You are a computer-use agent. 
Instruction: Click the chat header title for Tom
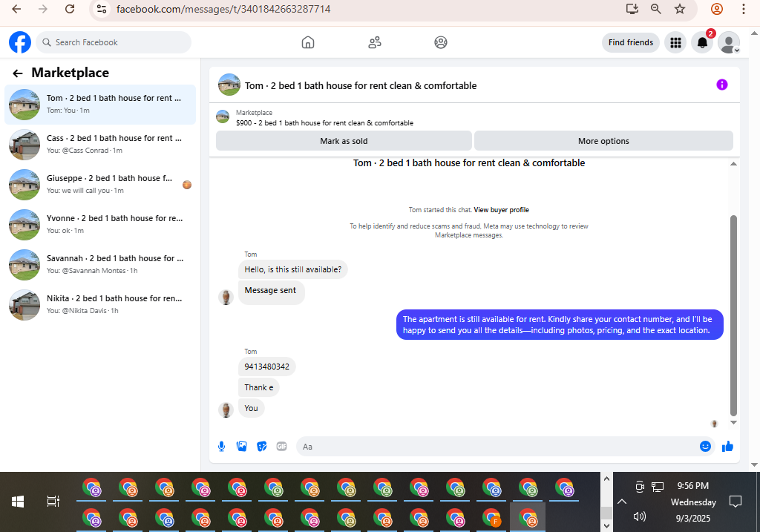point(361,86)
